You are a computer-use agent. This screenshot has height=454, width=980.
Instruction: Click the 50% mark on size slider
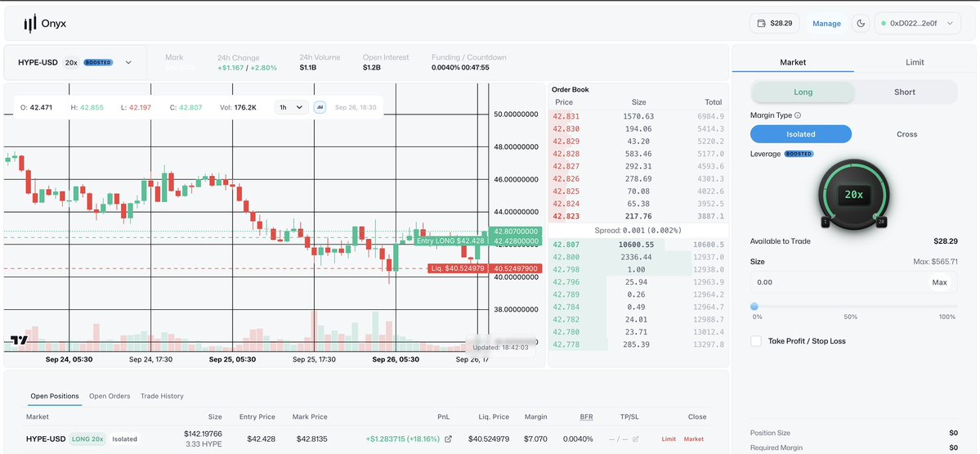[850, 317]
